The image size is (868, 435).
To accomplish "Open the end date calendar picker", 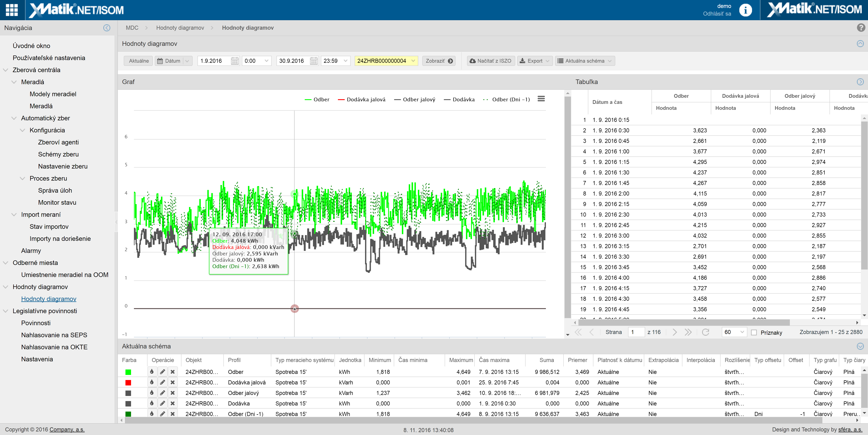I will pyautogui.click(x=314, y=61).
